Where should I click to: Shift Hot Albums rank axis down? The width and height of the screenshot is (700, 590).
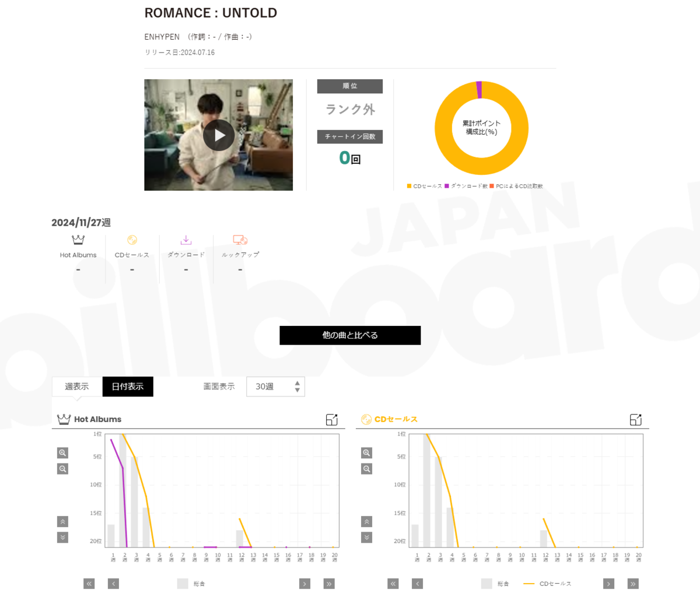[x=62, y=538]
